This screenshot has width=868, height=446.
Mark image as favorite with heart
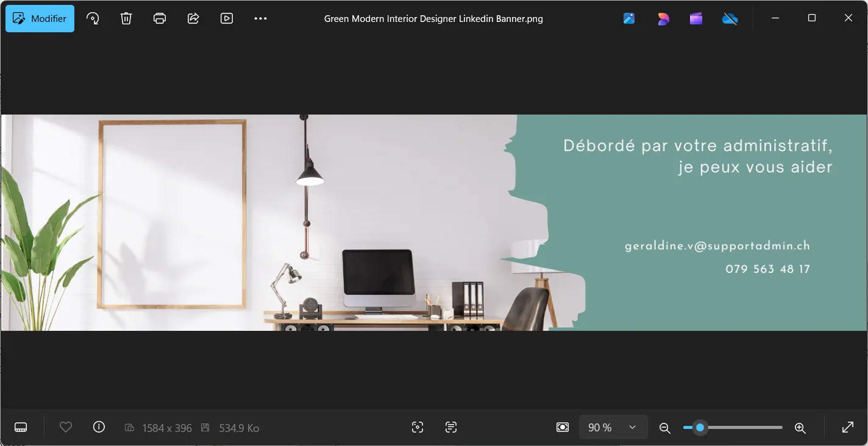pos(66,427)
